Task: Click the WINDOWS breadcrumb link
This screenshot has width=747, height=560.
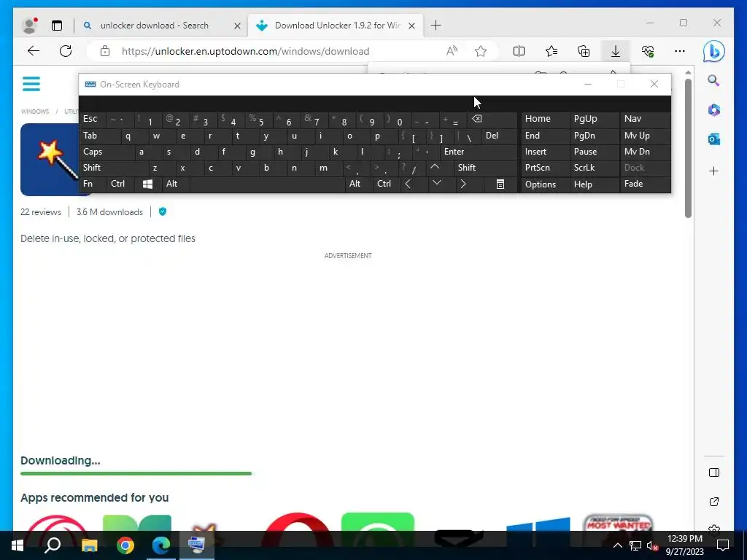Action: pos(35,112)
